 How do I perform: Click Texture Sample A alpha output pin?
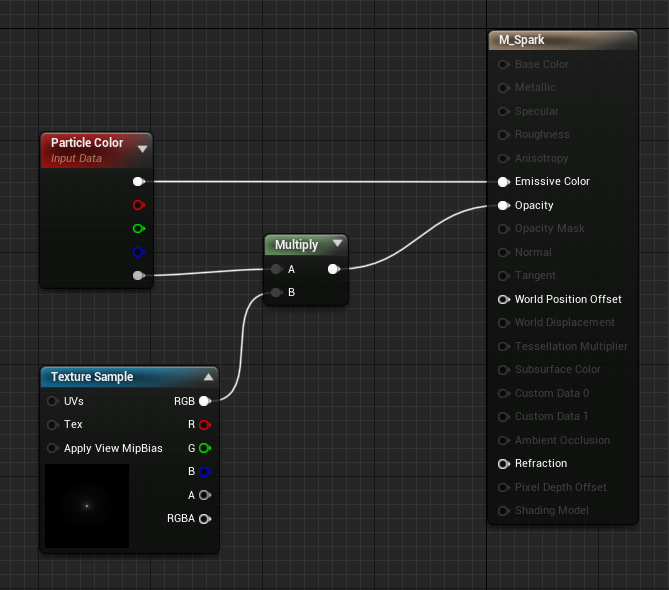[x=205, y=495]
